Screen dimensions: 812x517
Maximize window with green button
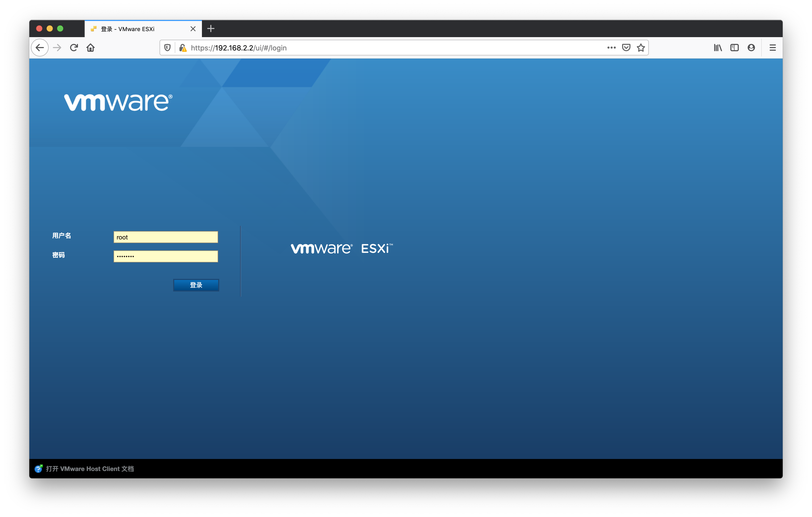click(60, 29)
